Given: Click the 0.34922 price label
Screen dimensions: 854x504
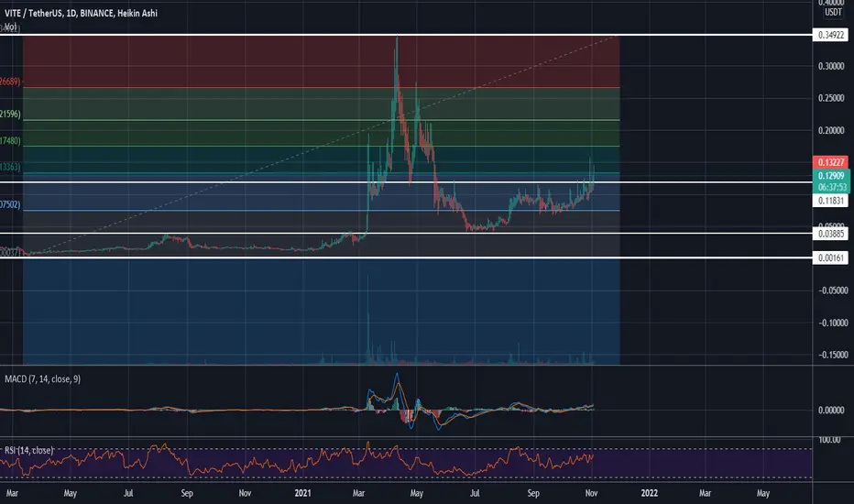Looking at the screenshot, I should click(x=831, y=35).
